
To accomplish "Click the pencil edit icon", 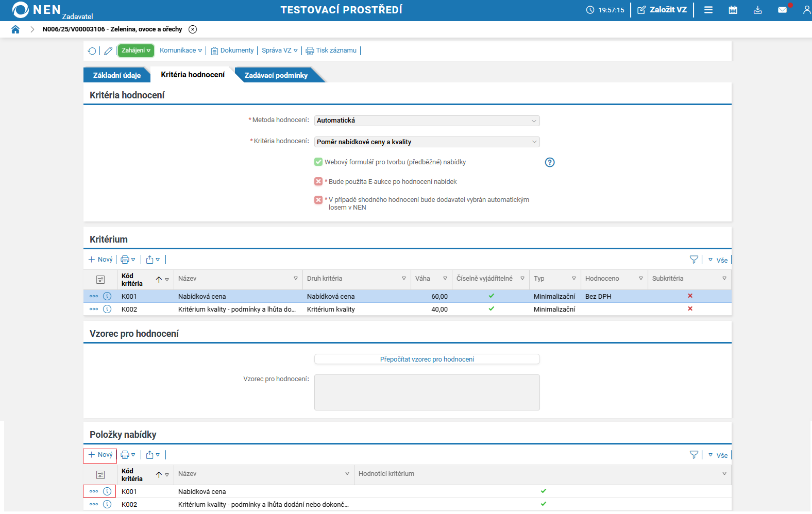I will click(x=108, y=50).
